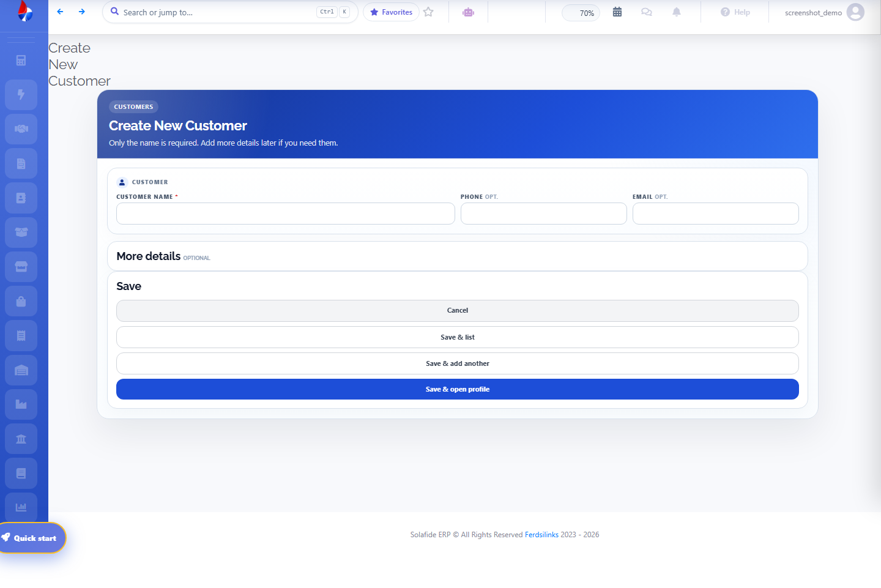This screenshot has height=588, width=881.
Task: Open the robot assistant icon
Action: coord(468,12)
